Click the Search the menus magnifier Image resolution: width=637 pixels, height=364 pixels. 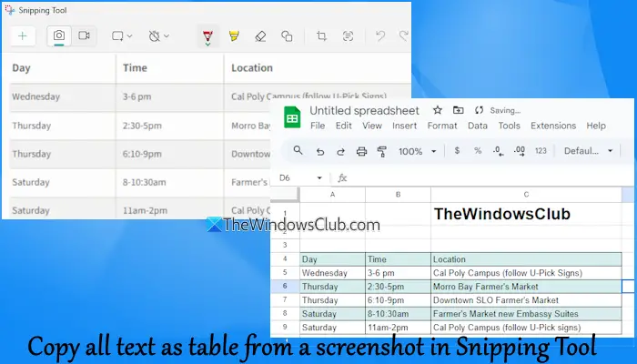pos(298,151)
